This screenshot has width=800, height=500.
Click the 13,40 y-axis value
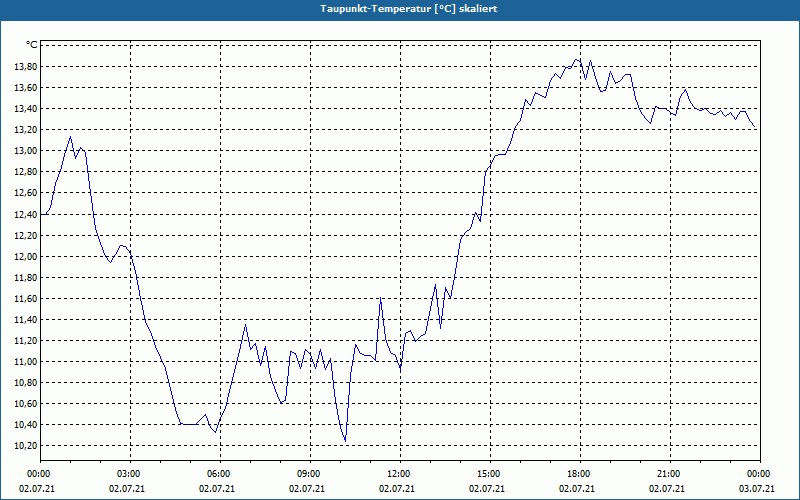coord(25,108)
